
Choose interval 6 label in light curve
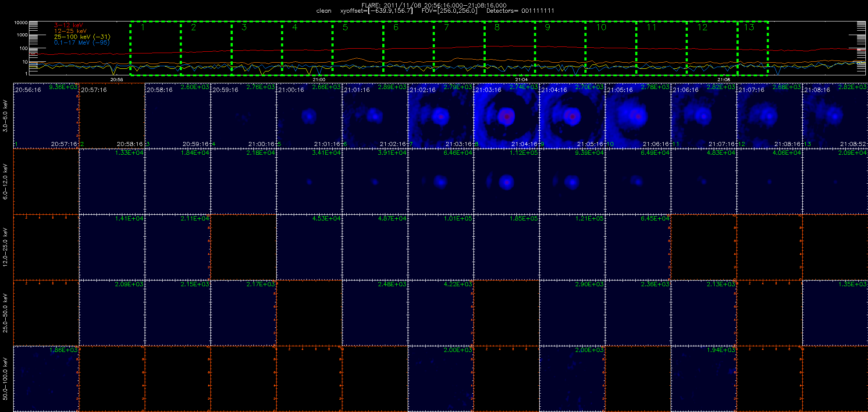point(396,27)
